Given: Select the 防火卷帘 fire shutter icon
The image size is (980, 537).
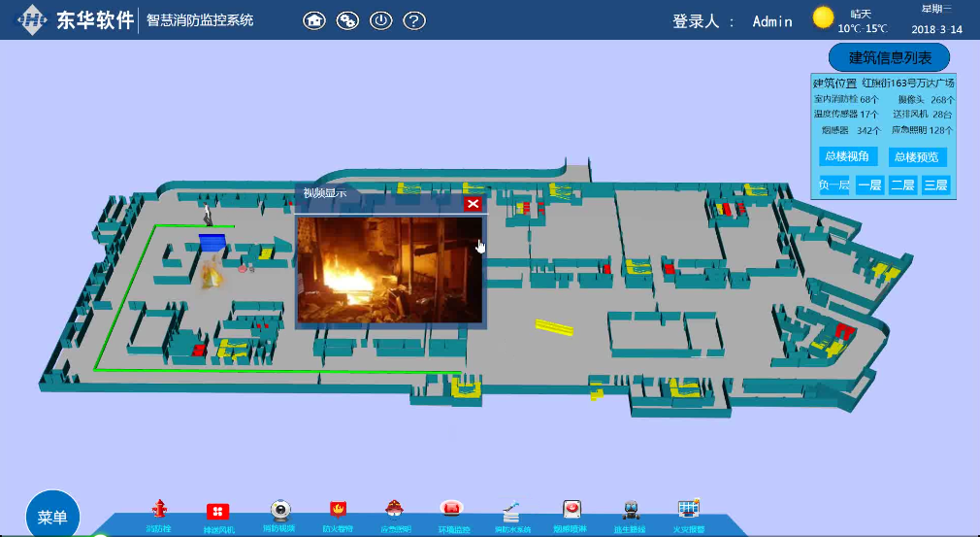Looking at the screenshot, I should click(338, 511).
